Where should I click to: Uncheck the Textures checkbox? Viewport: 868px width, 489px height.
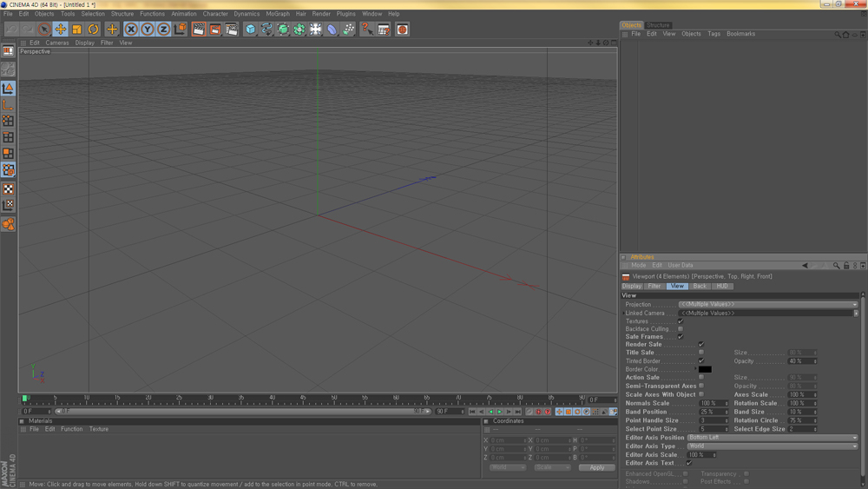(x=681, y=321)
